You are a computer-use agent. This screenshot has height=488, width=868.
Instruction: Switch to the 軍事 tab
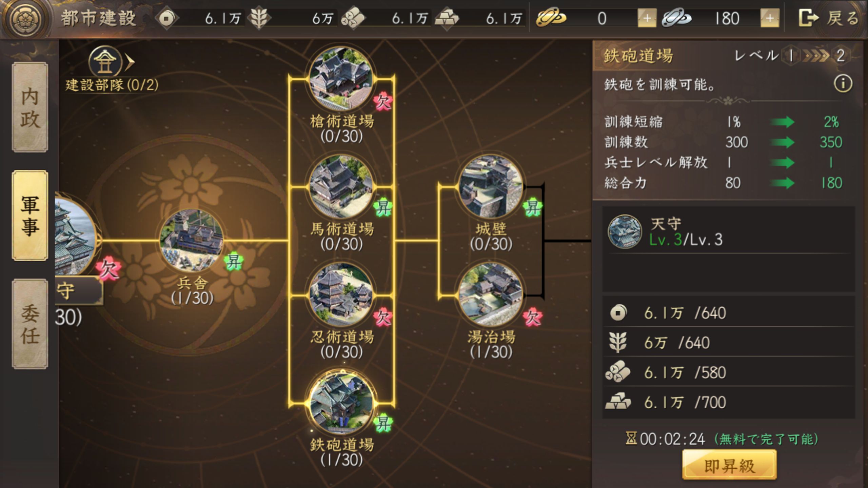30,216
